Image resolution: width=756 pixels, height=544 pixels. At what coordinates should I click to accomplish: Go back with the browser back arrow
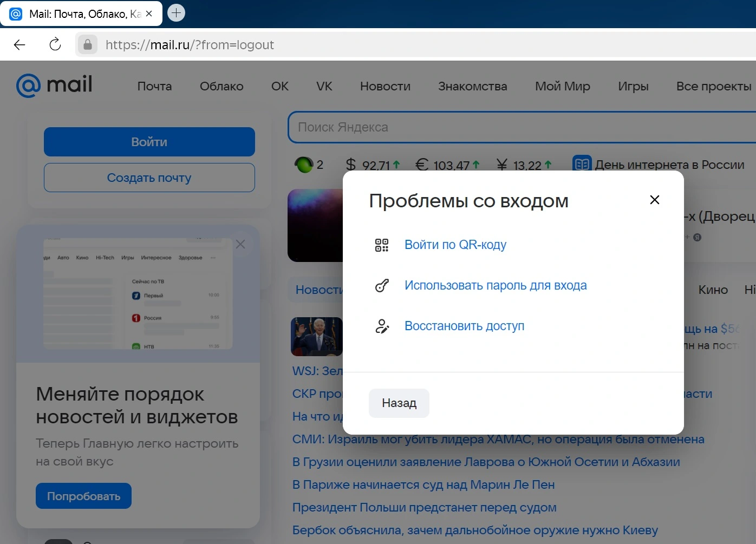19,45
